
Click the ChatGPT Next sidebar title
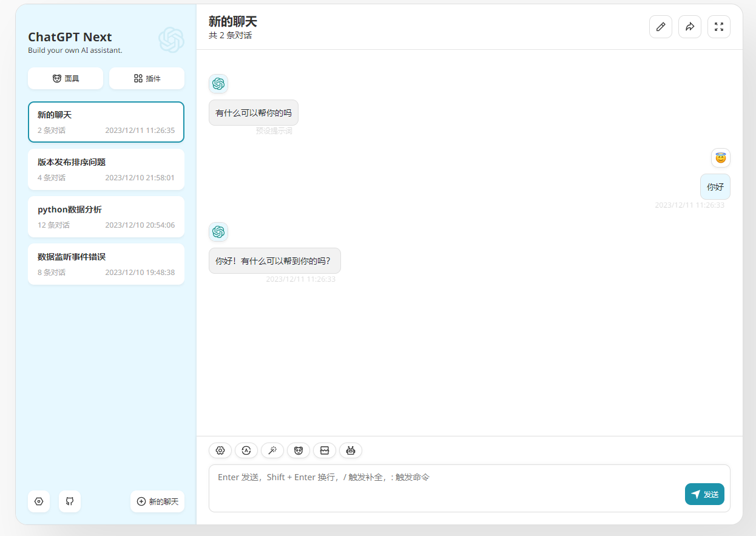coord(70,37)
